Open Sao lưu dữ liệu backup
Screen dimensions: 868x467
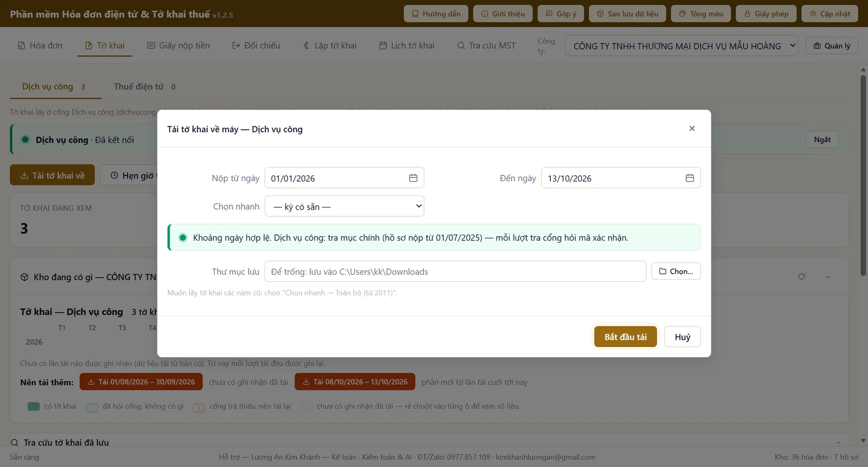pyautogui.click(x=627, y=14)
